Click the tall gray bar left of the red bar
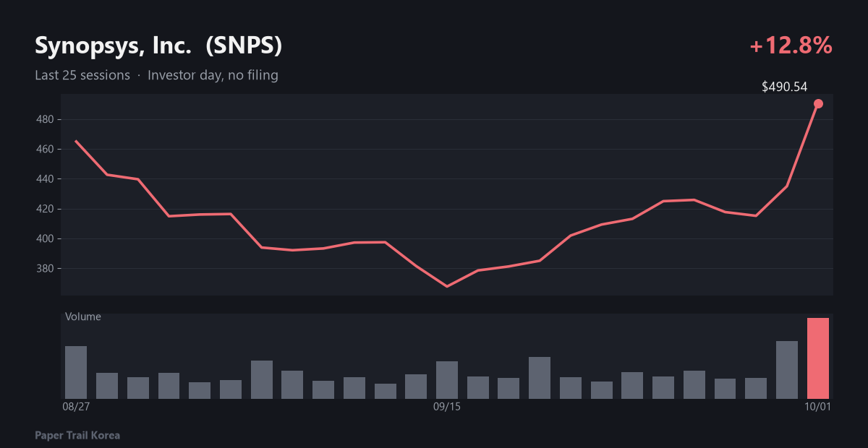Screen dimensions: 868x448 click(787, 370)
